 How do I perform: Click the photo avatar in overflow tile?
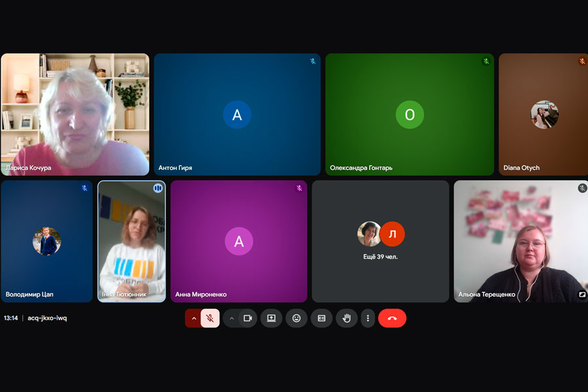(x=369, y=234)
